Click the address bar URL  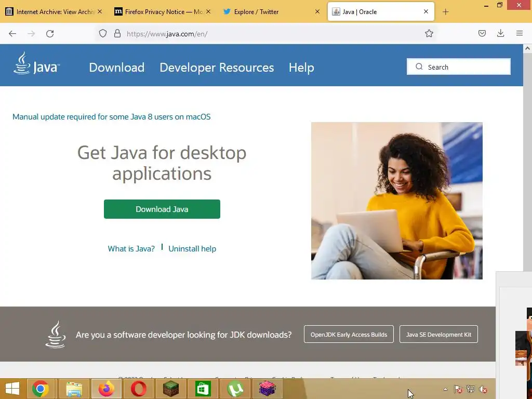pyautogui.click(x=167, y=34)
